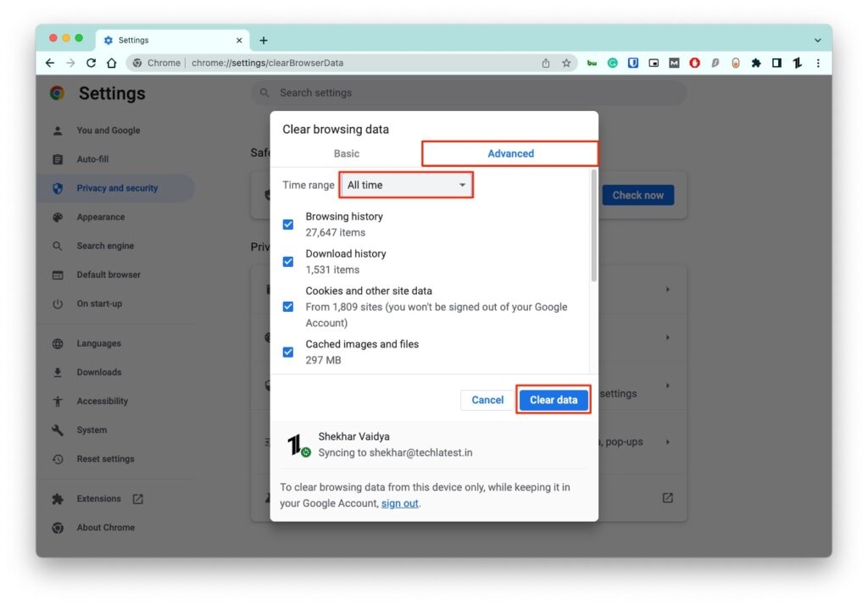Click the sign out link
The height and width of the screenshot is (605, 868).
point(399,503)
